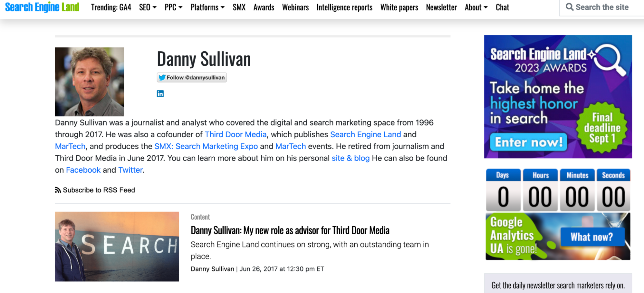The height and width of the screenshot is (293, 644).
Task: Open the SEARCH article thumbnail image
Action: (117, 247)
